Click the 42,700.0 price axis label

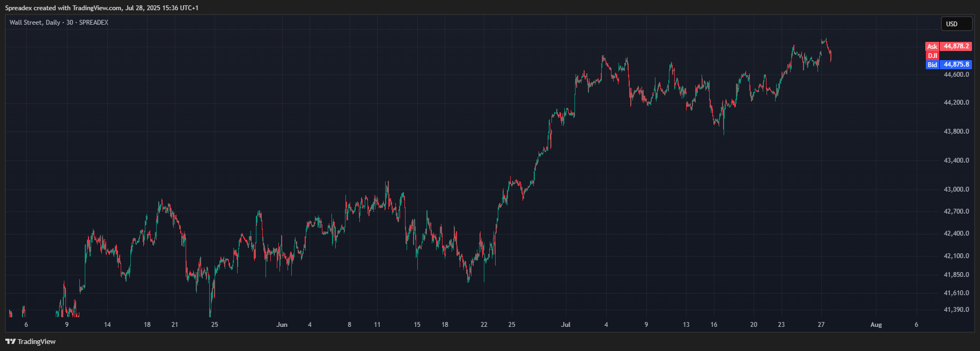(956, 211)
